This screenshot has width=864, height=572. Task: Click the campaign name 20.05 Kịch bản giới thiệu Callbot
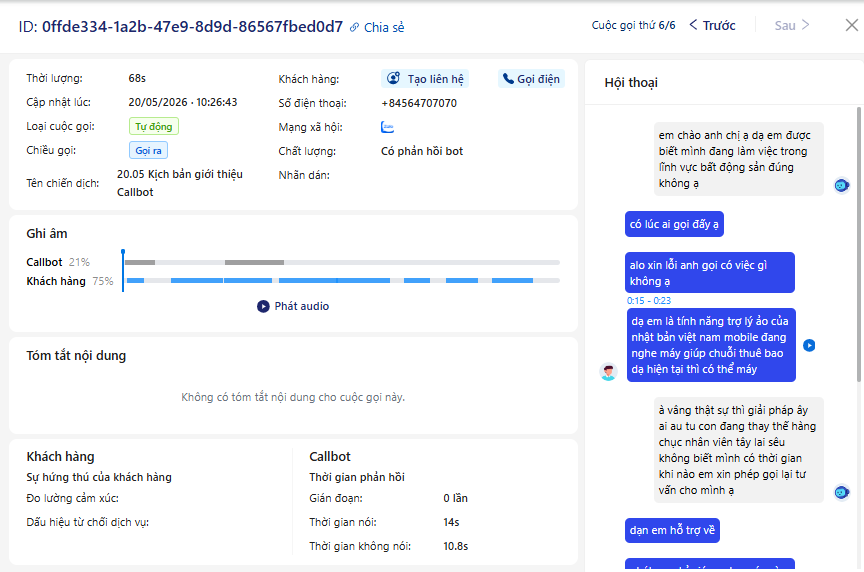click(x=180, y=183)
